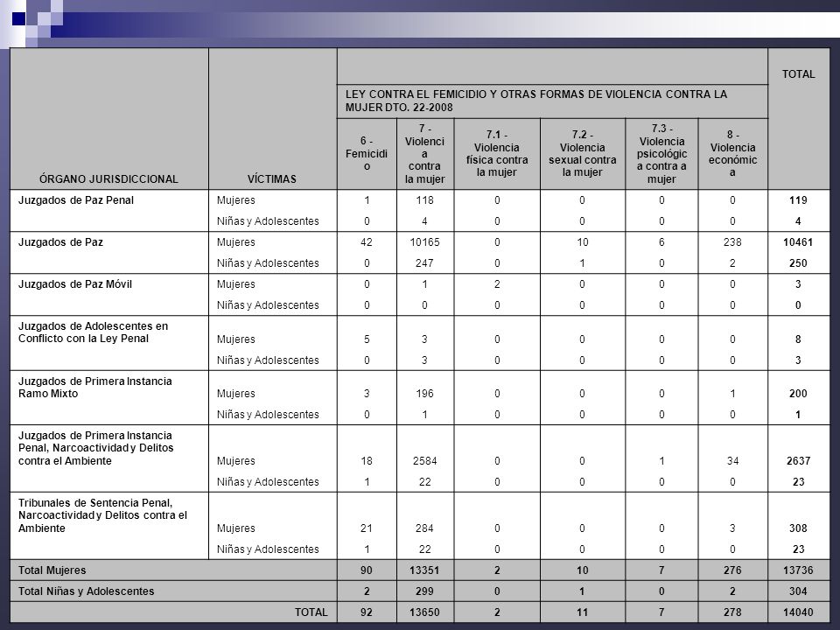Image resolution: width=840 pixels, height=630 pixels.
Task: Click 'Niñas y Adolescentes' under Juzgados de Paz Móvil
Action: (268, 305)
